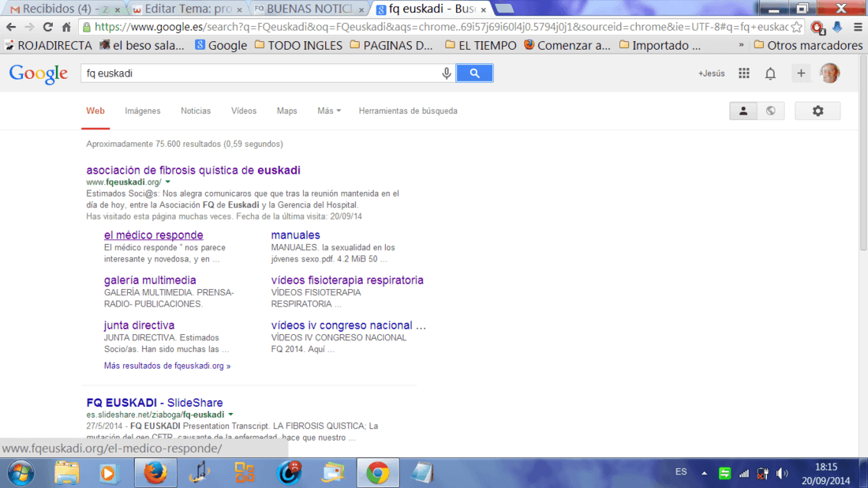Open the Chrome menu hamburger icon
The width and height of the screenshot is (868, 488).
(858, 27)
